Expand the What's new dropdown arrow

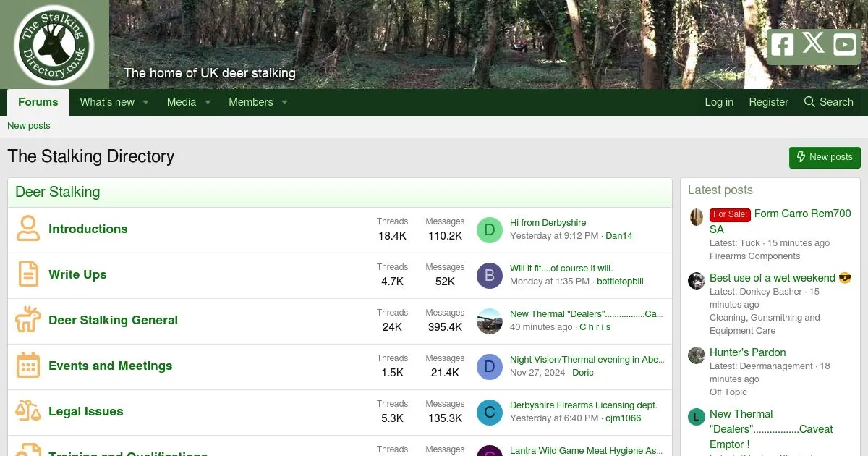[x=145, y=103]
